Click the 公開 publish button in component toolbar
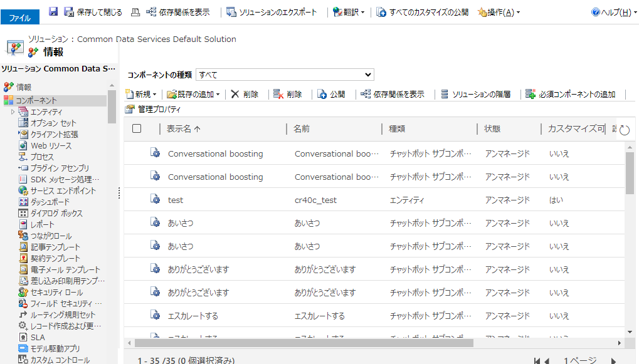 click(x=331, y=94)
